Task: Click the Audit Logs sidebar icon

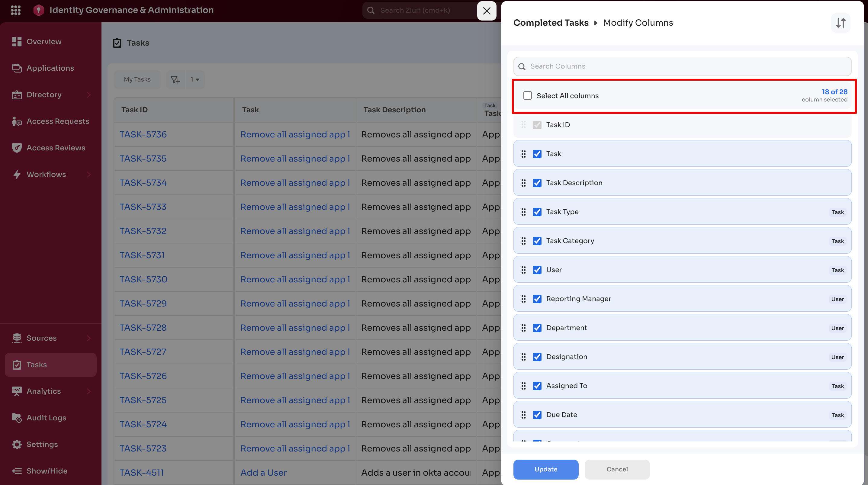Action: tap(17, 418)
